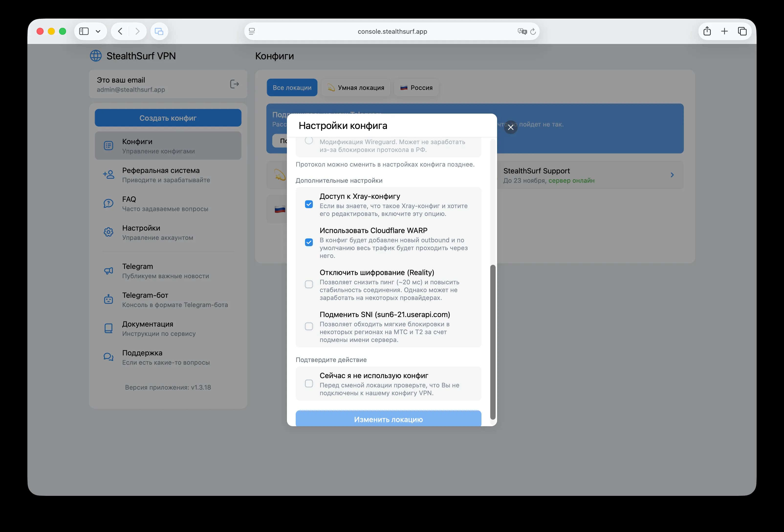The width and height of the screenshot is (784, 532).
Task: Open Safari sidebar dropdown arrow
Action: (x=98, y=31)
